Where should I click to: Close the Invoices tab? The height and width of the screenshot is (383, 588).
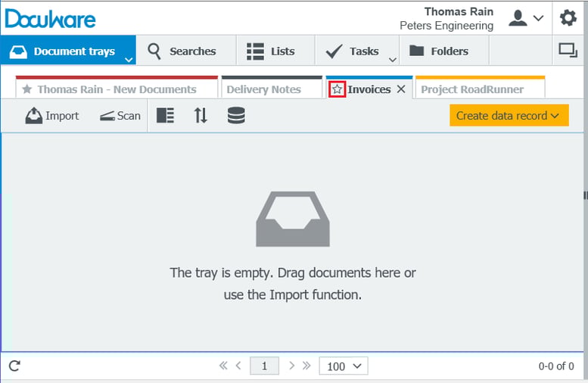coord(401,89)
